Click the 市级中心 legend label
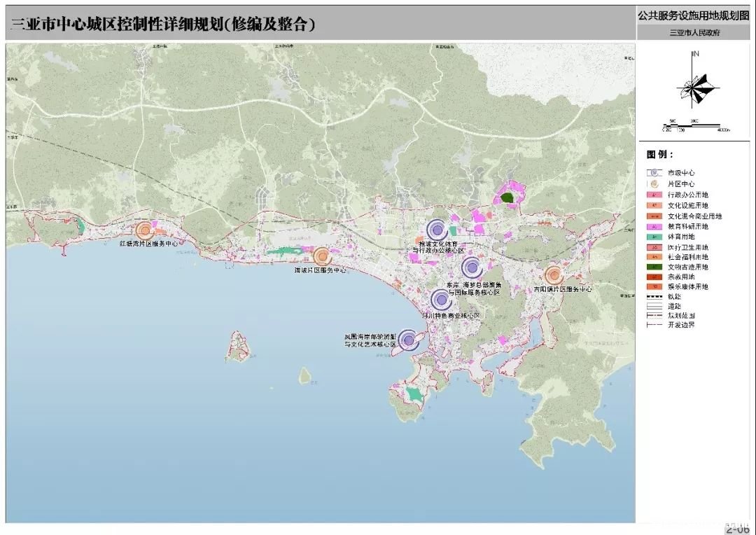The width and height of the screenshot is (756, 535). [x=681, y=173]
